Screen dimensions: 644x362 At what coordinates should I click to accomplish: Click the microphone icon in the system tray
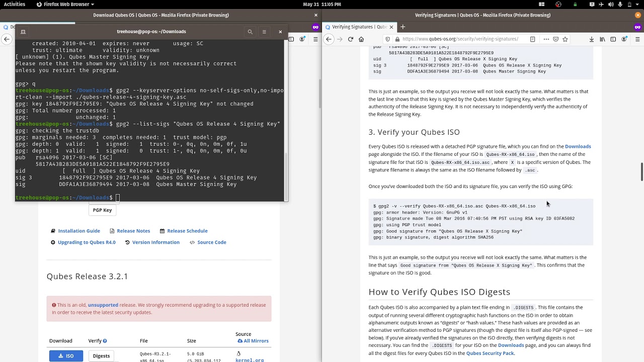(x=620, y=4)
